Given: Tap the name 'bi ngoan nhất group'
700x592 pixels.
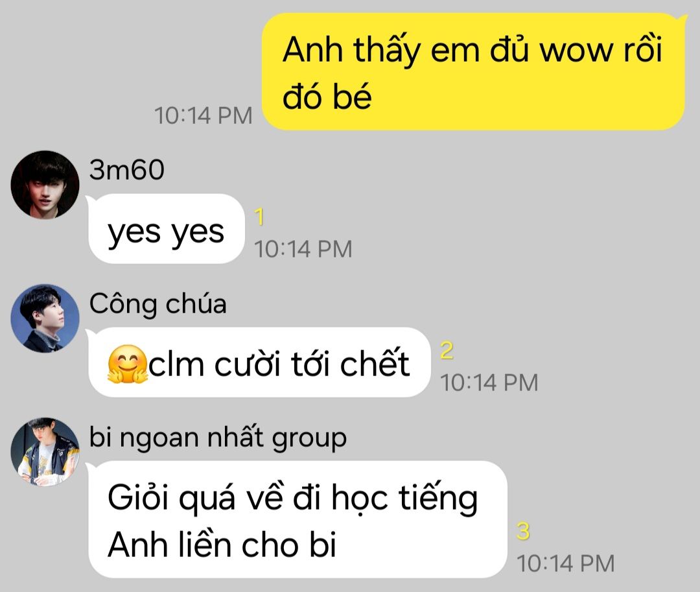Looking at the screenshot, I should click(218, 438).
